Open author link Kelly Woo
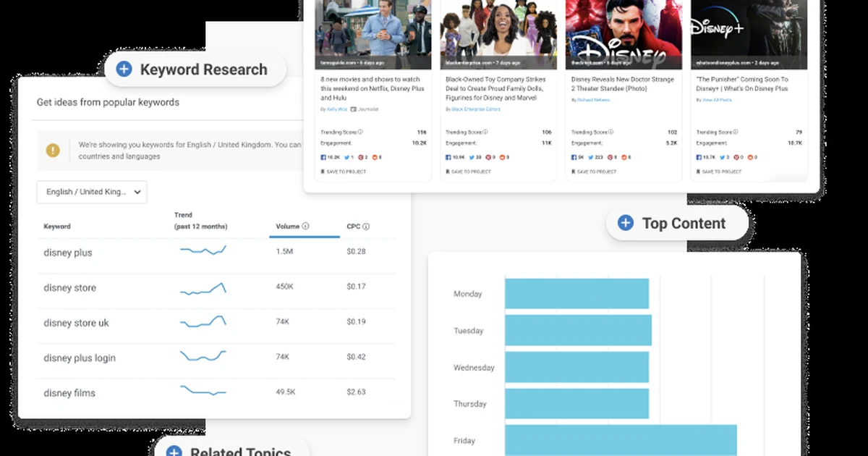 point(337,109)
